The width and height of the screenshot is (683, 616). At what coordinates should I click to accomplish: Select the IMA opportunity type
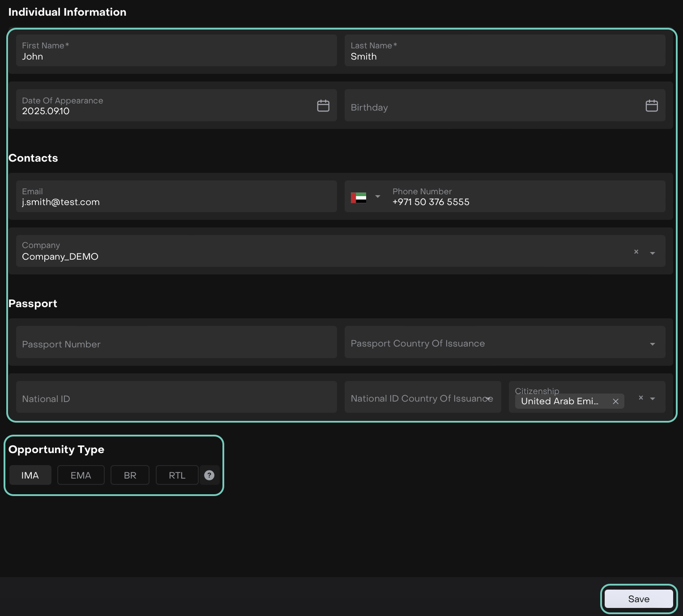point(30,475)
